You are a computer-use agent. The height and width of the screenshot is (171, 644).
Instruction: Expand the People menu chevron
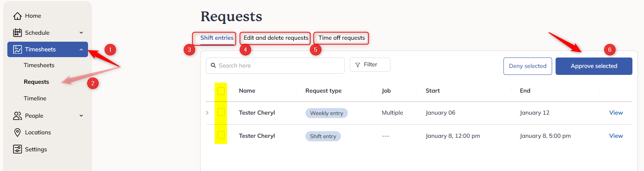coord(81,115)
